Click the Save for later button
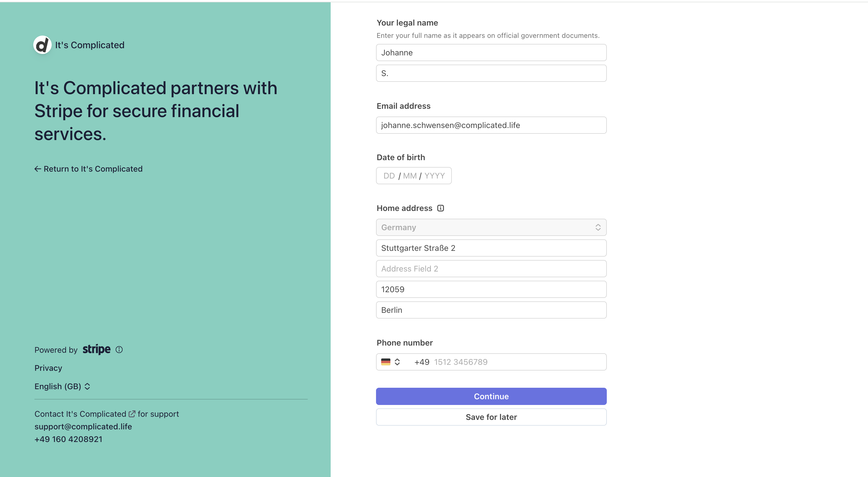868x477 pixels. [x=491, y=417]
